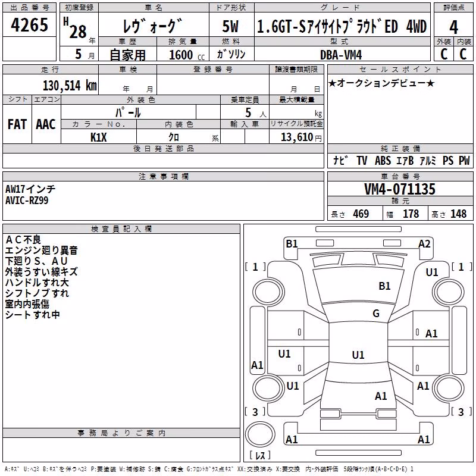
Task: Click the note 下廻りS、AU
Action: [36, 261]
